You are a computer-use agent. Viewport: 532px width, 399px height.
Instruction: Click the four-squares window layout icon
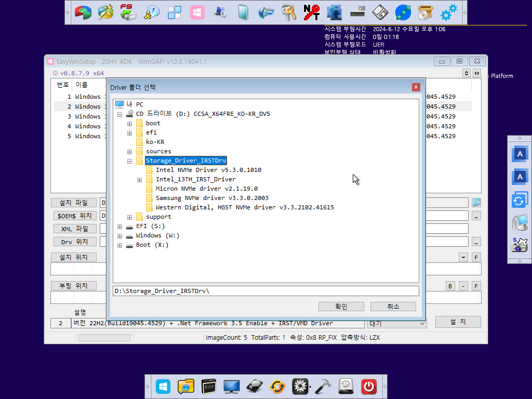(x=175, y=12)
